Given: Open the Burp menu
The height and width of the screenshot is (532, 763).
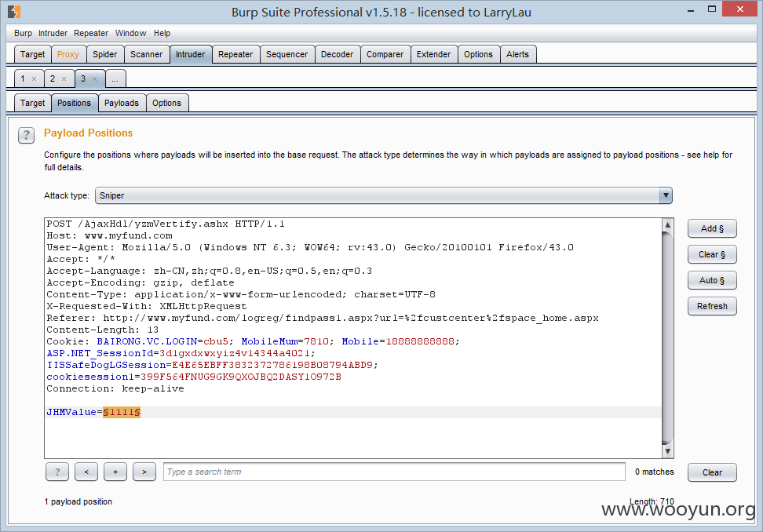Looking at the screenshot, I should tap(23, 33).
